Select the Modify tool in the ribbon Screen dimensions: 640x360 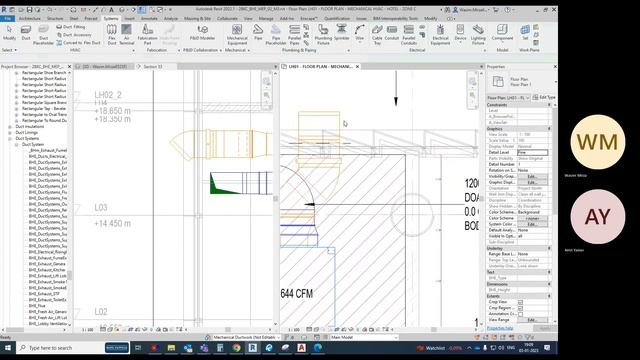pos(9,33)
